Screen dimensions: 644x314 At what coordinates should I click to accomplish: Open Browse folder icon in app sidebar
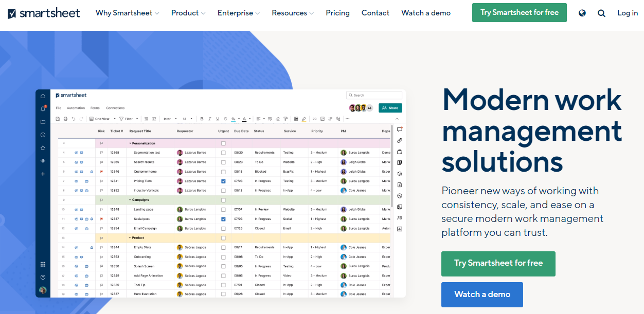pyautogui.click(x=43, y=122)
